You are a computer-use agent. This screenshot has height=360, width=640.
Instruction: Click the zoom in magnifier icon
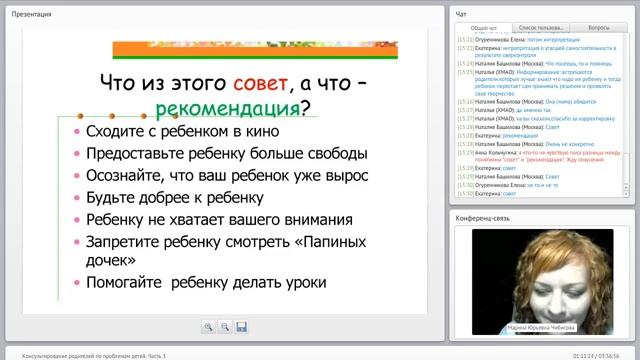(208, 327)
